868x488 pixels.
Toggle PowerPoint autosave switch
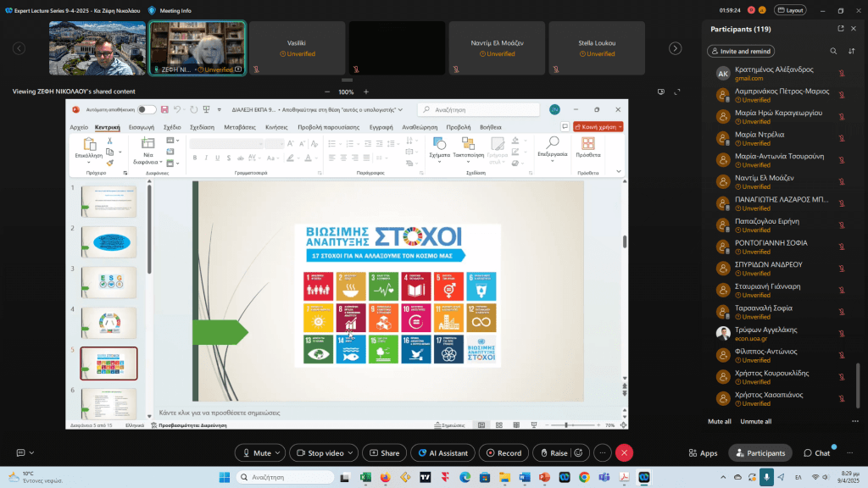coord(146,109)
